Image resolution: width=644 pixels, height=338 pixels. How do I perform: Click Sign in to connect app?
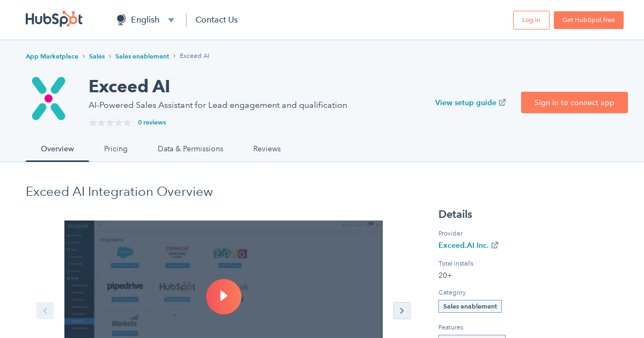pos(574,102)
